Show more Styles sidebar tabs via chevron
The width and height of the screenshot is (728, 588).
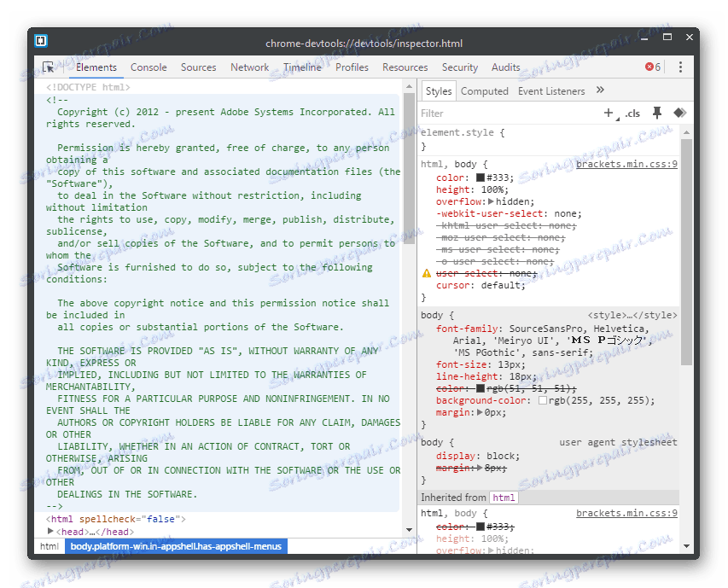point(600,90)
